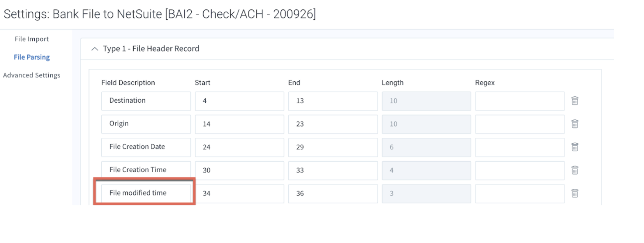The height and width of the screenshot is (243, 644).
Task: Click the Origin description input
Action: (x=146, y=124)
